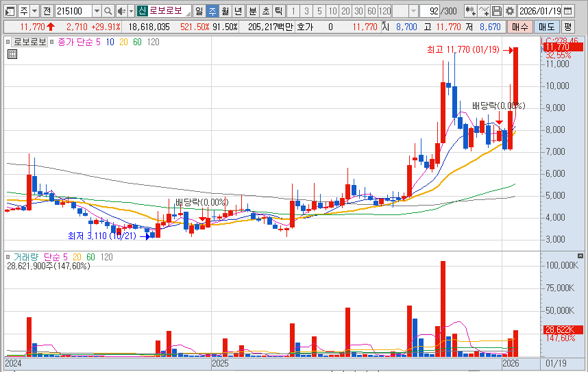Open the custom interval dropdown arrow
Viewport: 588px width, 372px height.
pos(413,11)
